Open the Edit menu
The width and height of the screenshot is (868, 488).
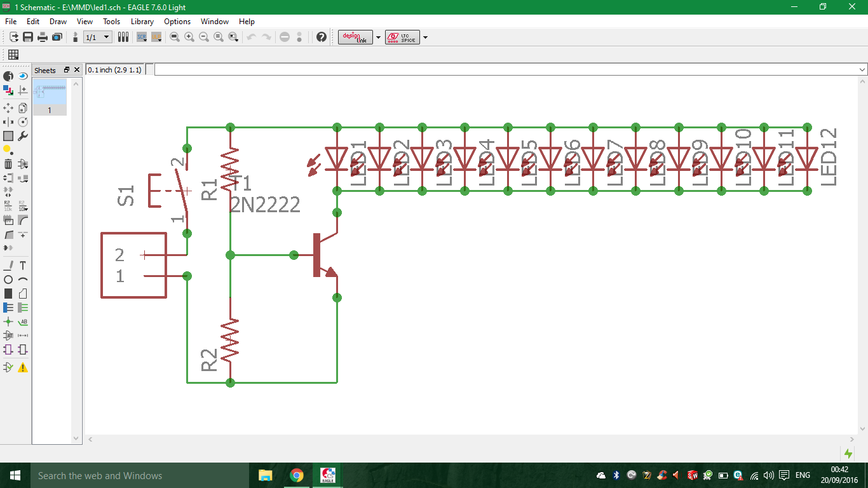33,22
